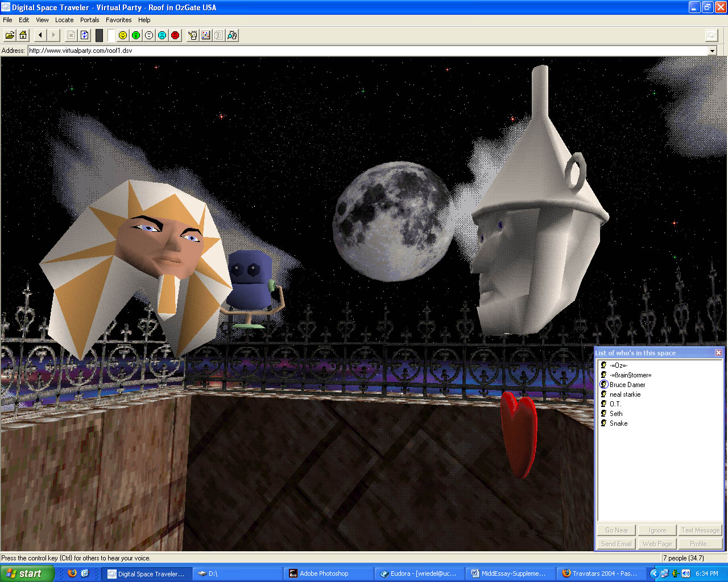The height and width of the screenshot is (582, 728).
Task: Click the network computers tray icon
Action: (x=664, y=573)
